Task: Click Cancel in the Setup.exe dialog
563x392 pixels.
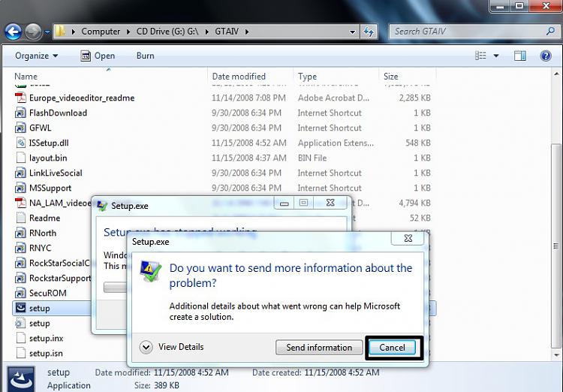Action: [x=392, y=348]
